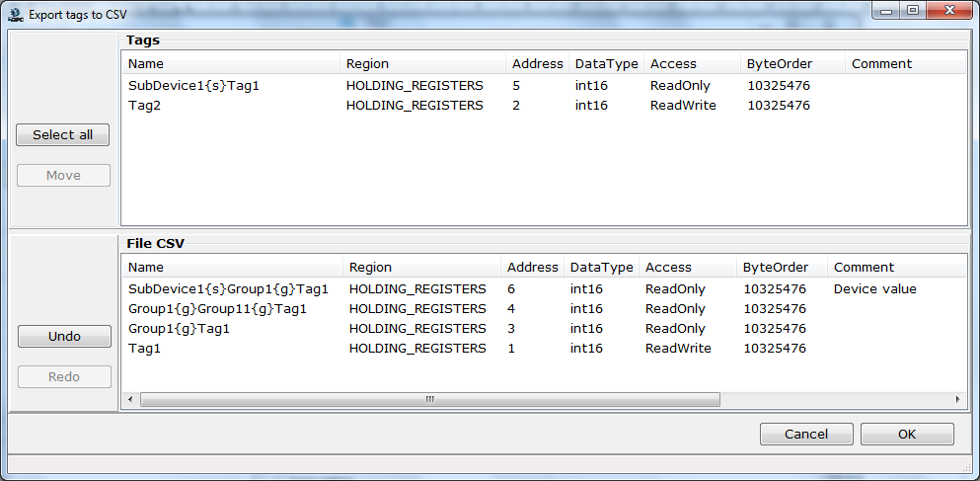Sort Tags table by Region column header
This screenshot has width=980, height=481.
[x=423, y=64]
